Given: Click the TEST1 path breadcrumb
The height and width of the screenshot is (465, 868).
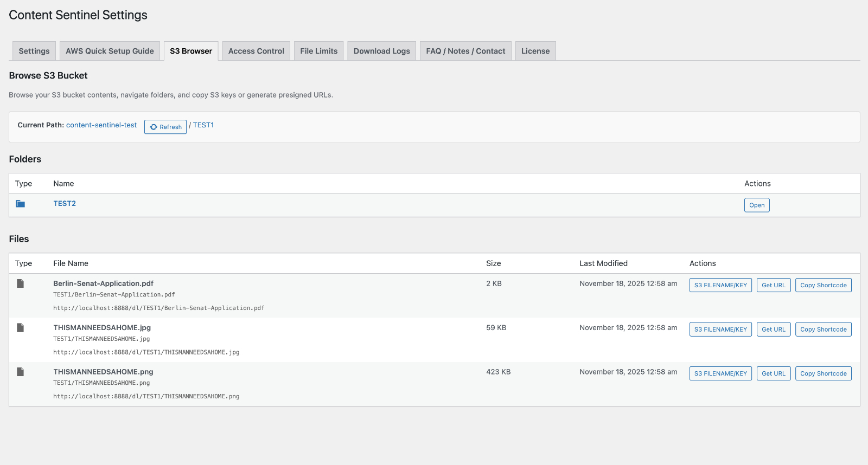Looking at the screenshot, I should click(203, 125).
